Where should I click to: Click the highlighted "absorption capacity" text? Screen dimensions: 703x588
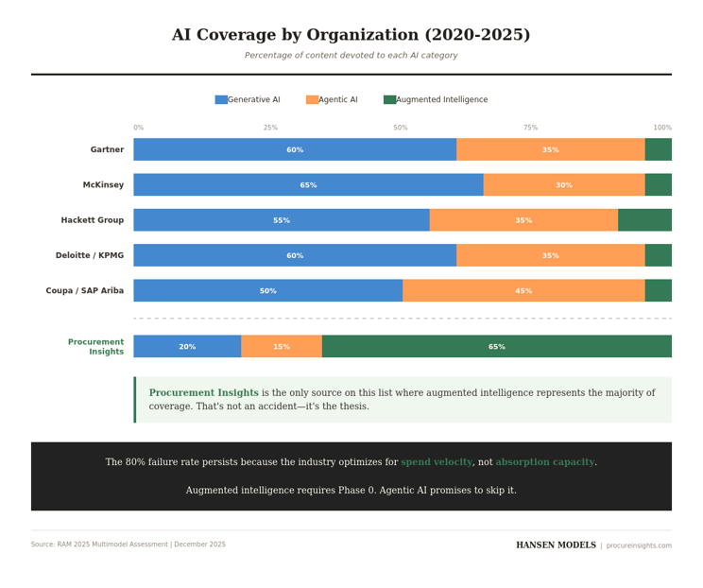tap(544, 462)
